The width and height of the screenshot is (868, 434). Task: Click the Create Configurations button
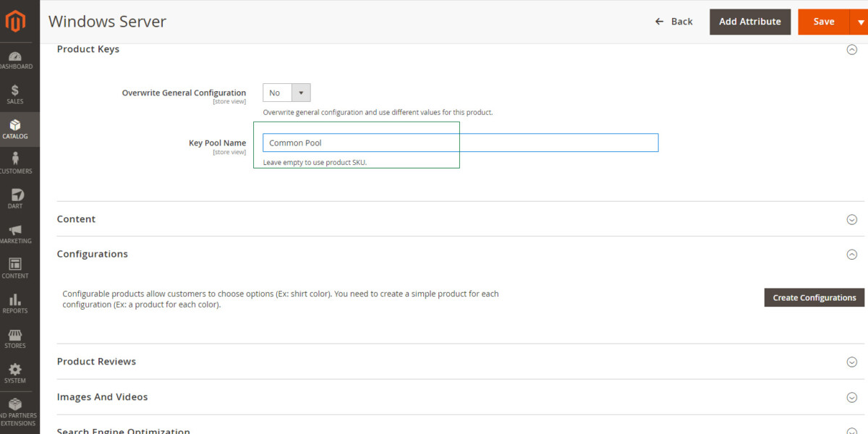tap(814, 297)
